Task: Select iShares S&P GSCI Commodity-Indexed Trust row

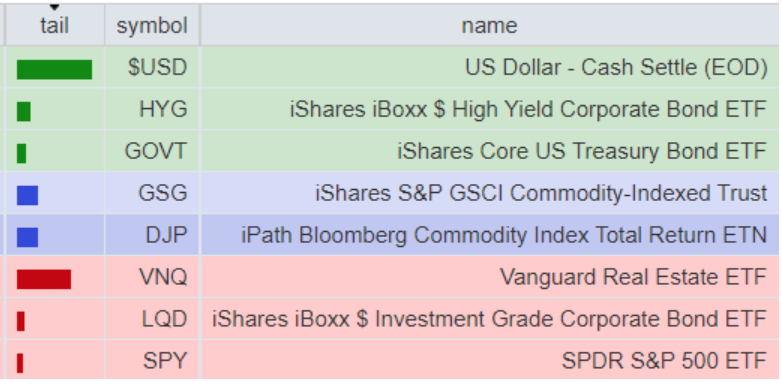Action: (392, 193)
